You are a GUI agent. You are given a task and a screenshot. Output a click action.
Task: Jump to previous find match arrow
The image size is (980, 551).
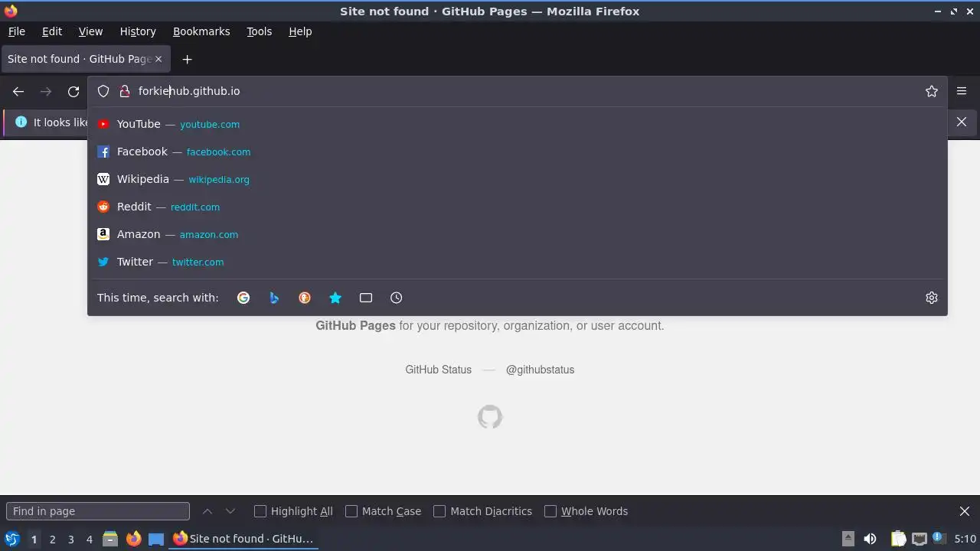[207, 511]
